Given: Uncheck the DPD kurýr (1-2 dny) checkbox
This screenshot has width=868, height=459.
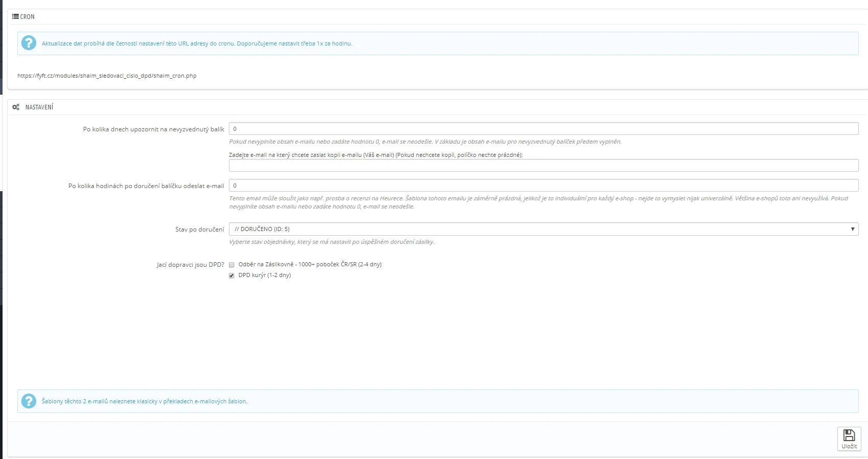Looking at the screenshot, I should (x=231, y=276).
